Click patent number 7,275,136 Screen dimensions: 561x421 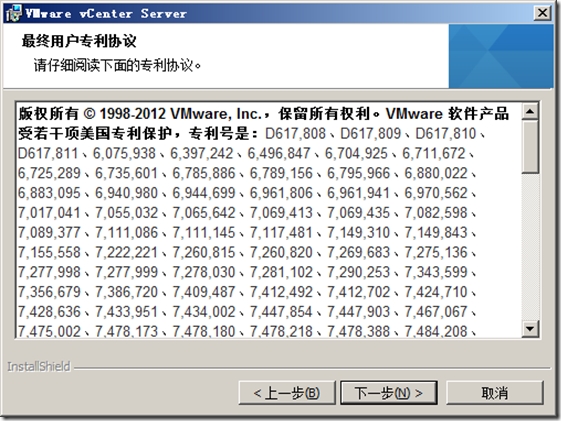tap(436, 253)
